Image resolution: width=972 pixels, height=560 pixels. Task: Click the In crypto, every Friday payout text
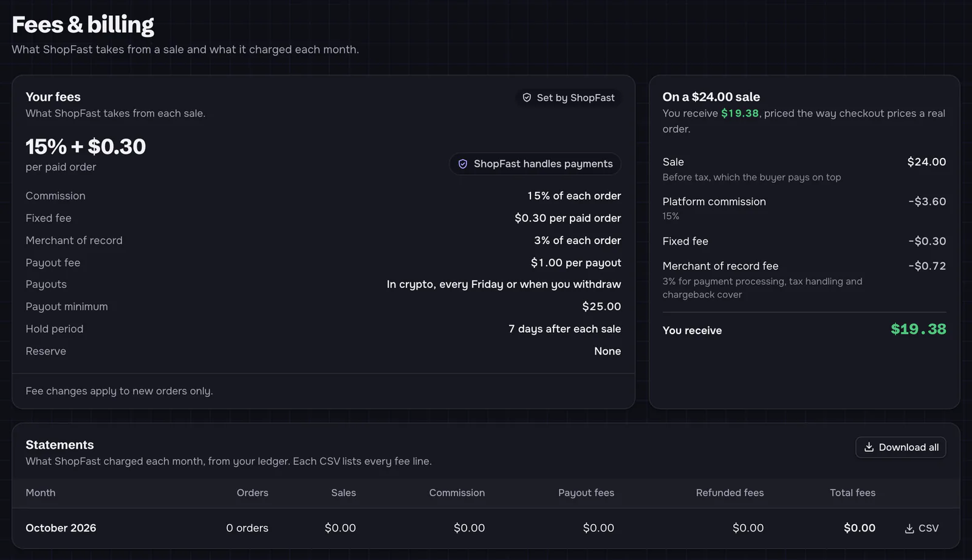[x=504, y=284]
